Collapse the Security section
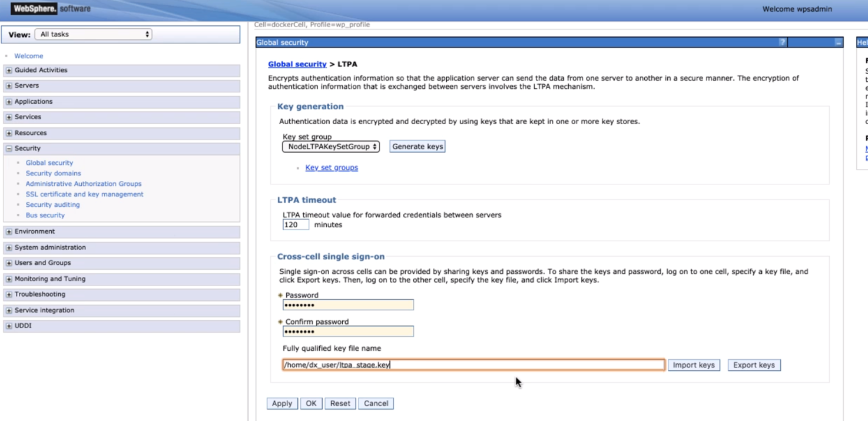This screenshot has width=868, height=421. click(x=9, y=148)
